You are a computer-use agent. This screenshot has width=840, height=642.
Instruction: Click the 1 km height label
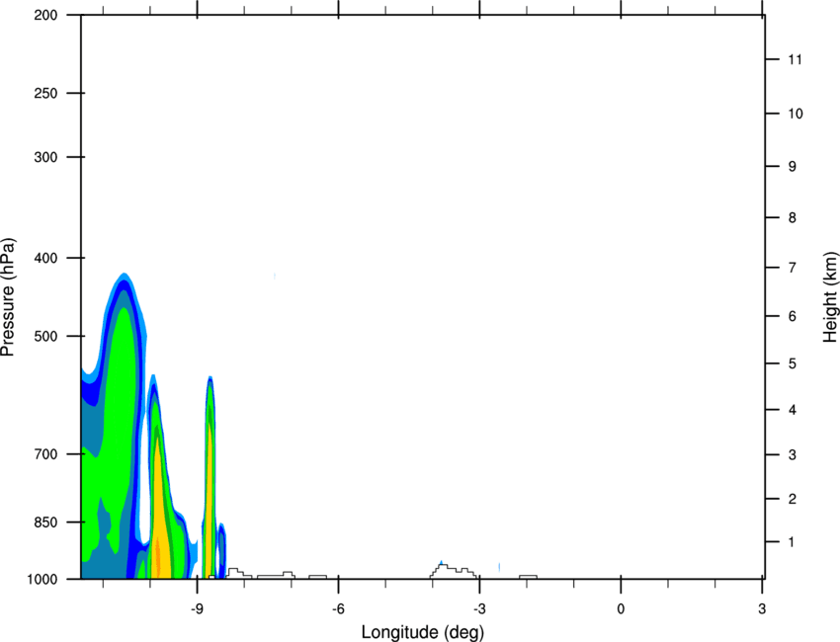(x=792, y=542)
